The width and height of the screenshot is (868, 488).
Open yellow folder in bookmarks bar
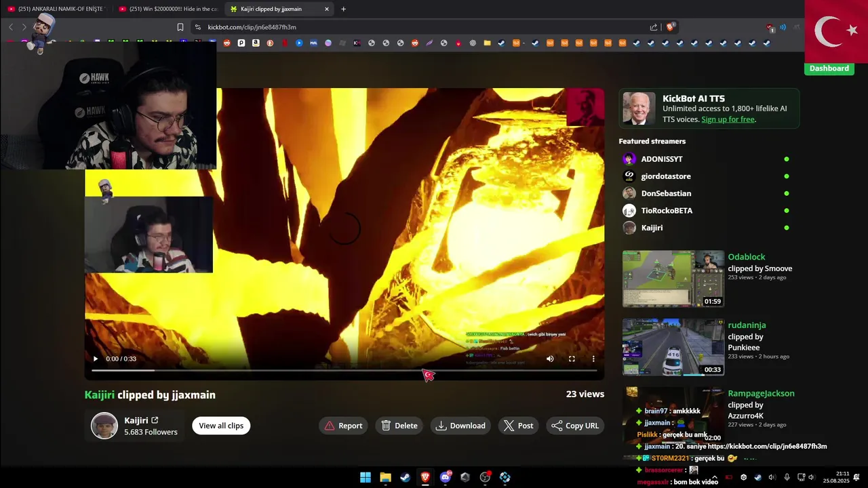pyautogui.click(x=487, y=43)
